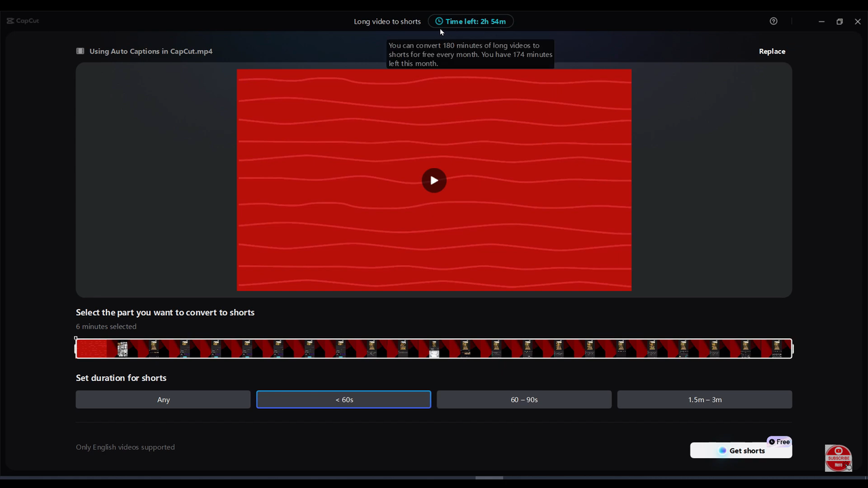Switch duration to 1.5m–3m
Viewport: 868px width, 488px height.
(x=705, y=399)
